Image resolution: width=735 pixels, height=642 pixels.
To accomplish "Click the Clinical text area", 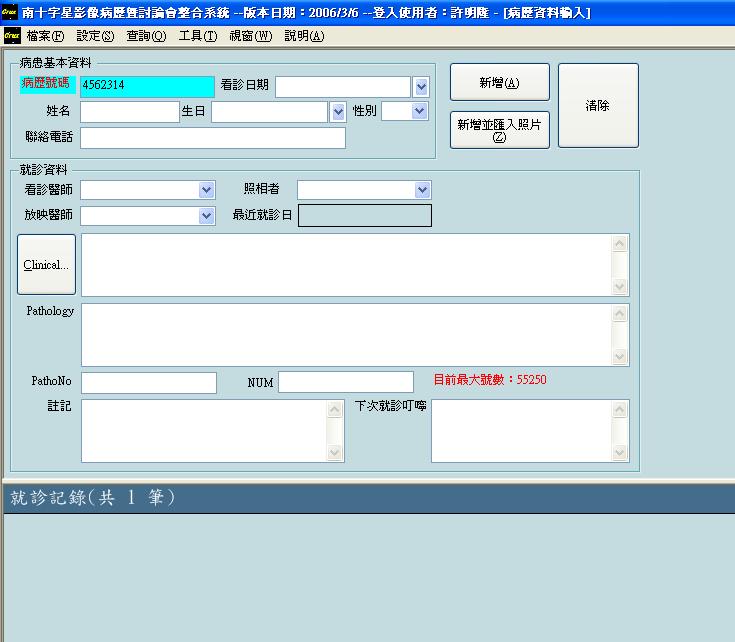I will [x=347, y=265].
